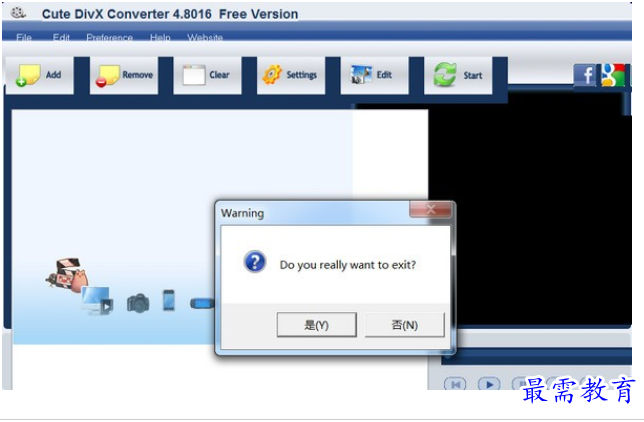Viewport: 644px width, 422px height.
Task: Click the application logo in title bar
Action: (x=18, y=13)
